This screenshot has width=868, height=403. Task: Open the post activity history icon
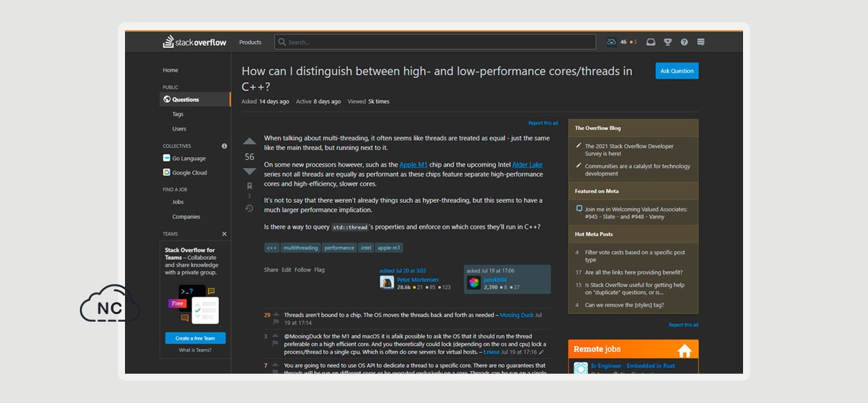pyautogui.click(x=249, y=208)
